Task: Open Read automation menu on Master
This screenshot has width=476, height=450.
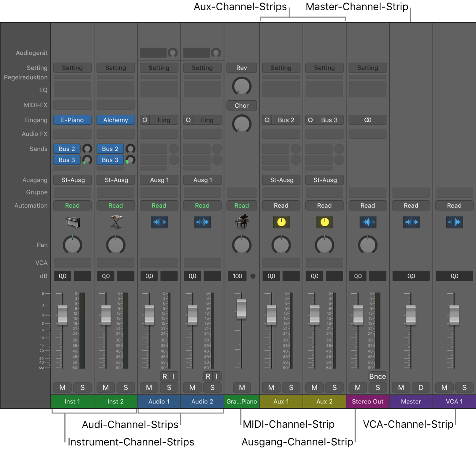Action: [x=411, y=205]
